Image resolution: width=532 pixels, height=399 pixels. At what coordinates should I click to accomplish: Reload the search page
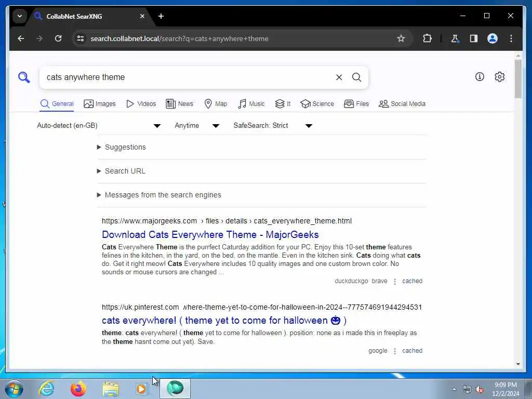click(58, 38)
